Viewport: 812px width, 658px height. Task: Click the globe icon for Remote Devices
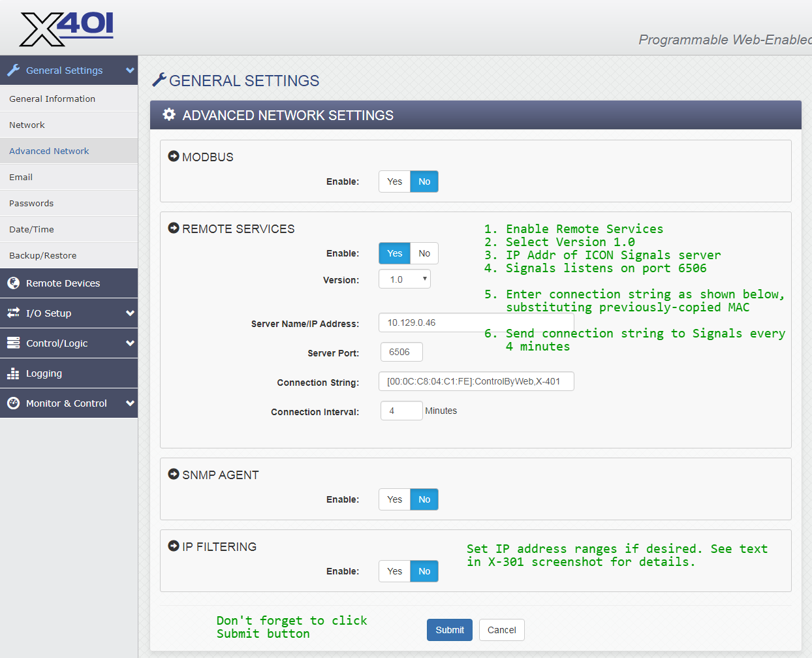[x=13, y=283]
